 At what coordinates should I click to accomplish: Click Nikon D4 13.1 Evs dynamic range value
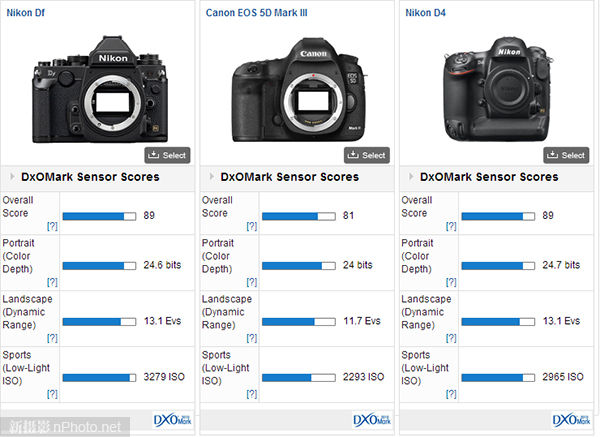[x=561, y=321]
